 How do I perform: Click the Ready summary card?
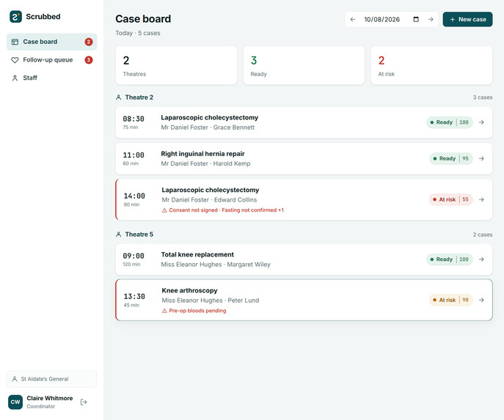(x=304, y=65)
